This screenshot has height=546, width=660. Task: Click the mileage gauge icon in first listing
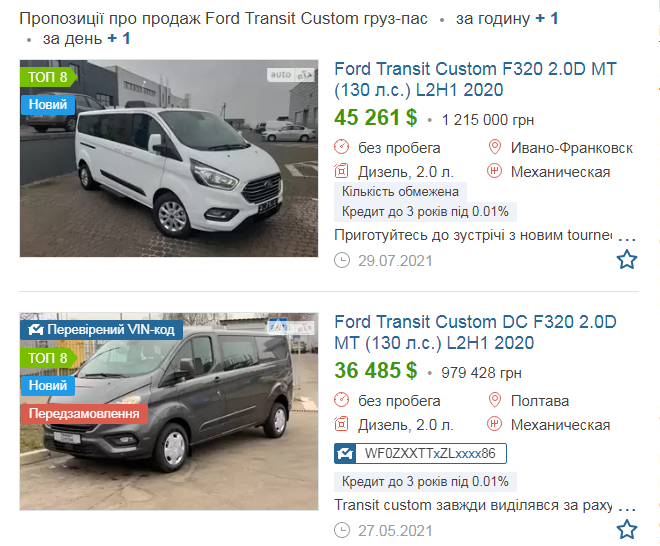point(341,147)
